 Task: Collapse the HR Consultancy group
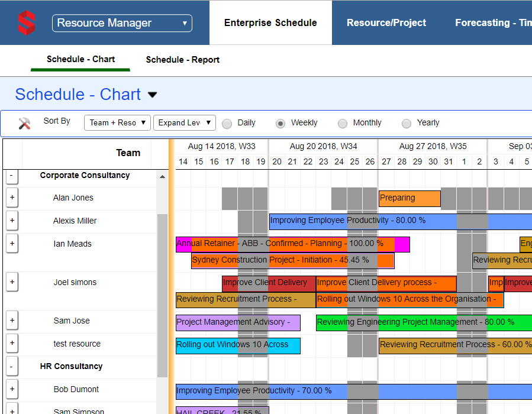12,367
